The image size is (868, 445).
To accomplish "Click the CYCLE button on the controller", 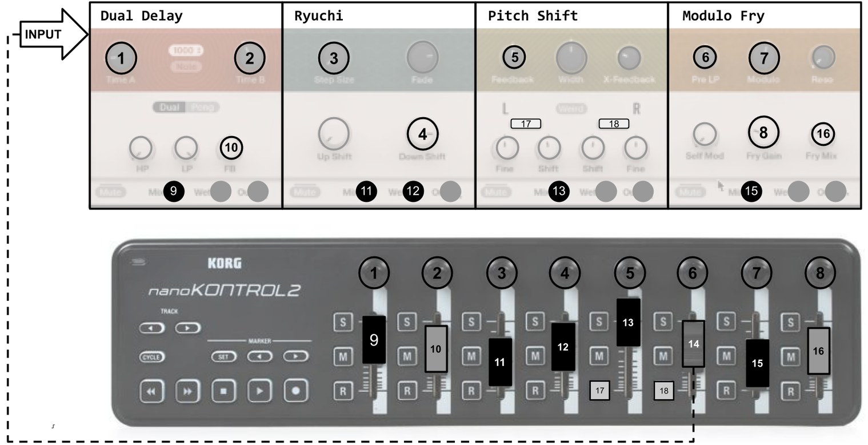I will point(151,357).
